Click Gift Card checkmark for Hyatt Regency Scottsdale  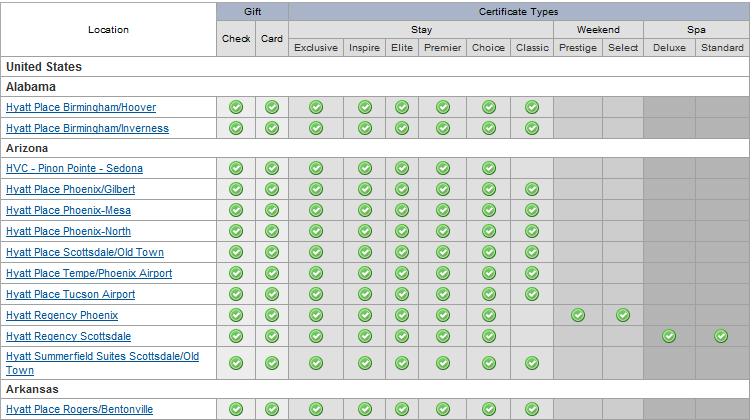click(272, 336)
